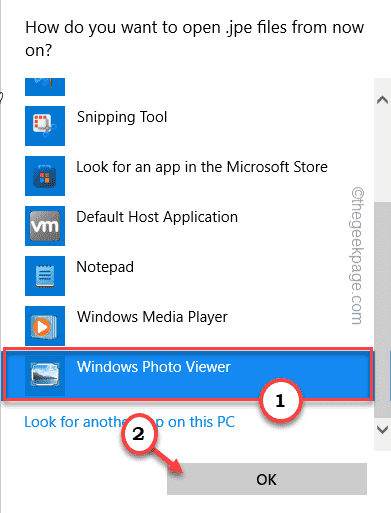Pick the Notepad text entry
The image size is (391, 513).
coord(105,267)
